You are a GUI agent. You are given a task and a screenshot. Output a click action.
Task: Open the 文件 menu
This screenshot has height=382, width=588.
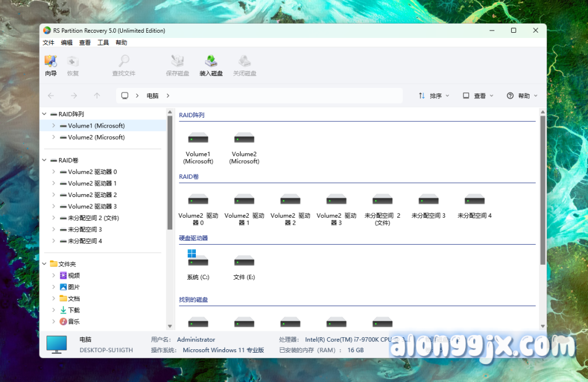pyautogui.click(x=48, y=43)
